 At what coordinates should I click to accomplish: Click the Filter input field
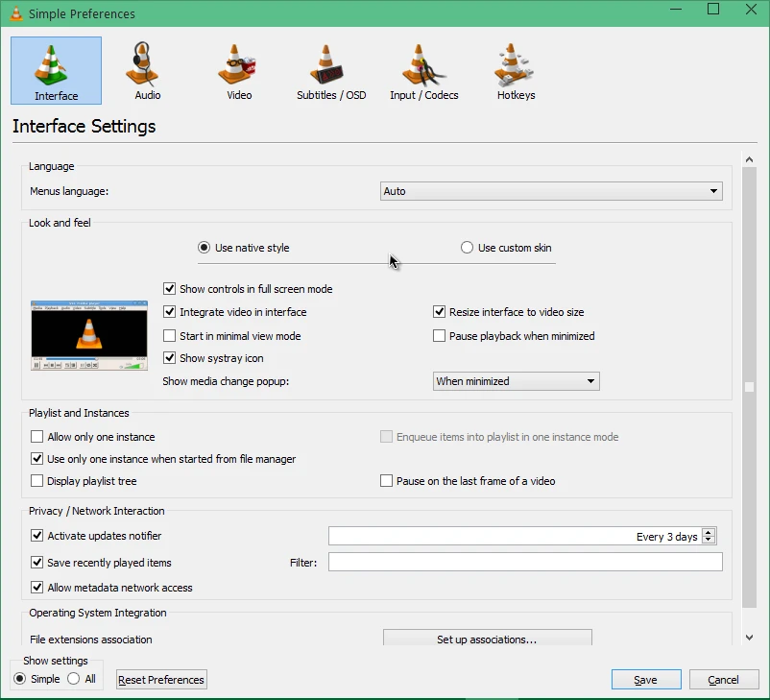524,562
